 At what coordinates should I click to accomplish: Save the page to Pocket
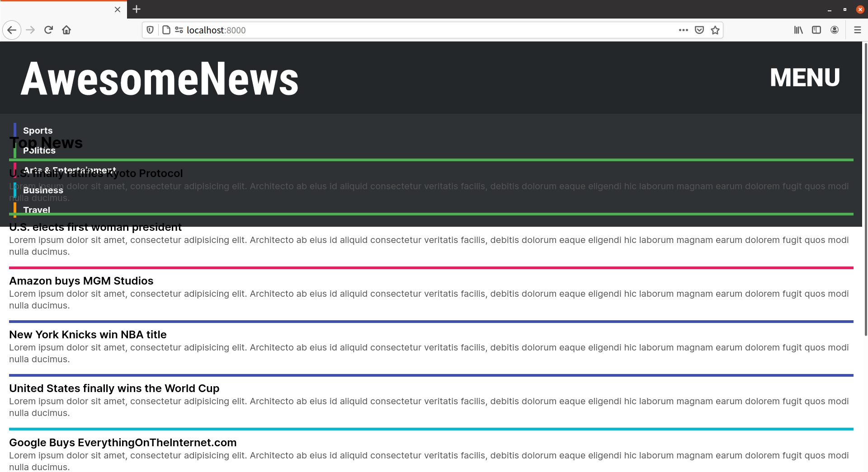pos(699,30)
